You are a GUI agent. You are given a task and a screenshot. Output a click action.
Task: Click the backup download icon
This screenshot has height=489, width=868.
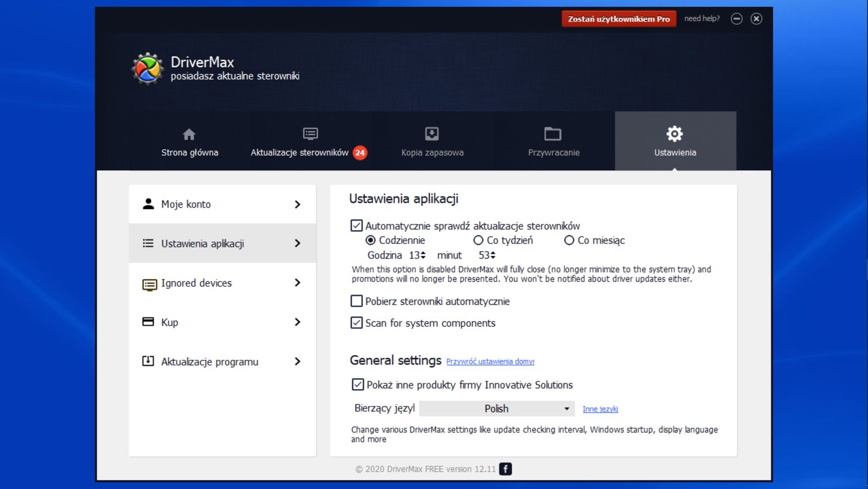pos(432,134)
